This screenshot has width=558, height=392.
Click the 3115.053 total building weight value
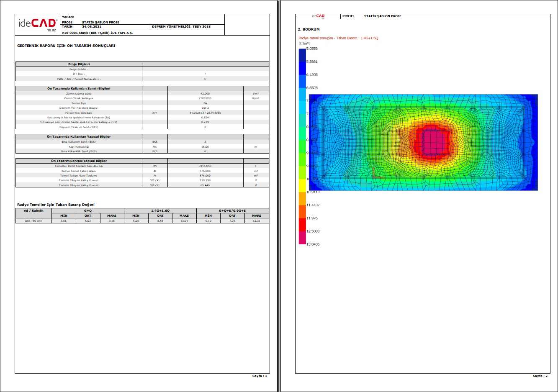coord(205,166)
